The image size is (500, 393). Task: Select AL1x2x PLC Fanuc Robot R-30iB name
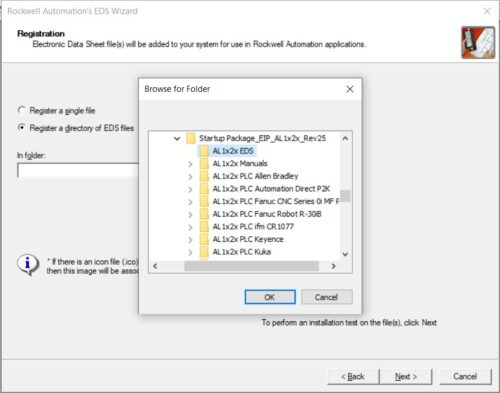tap(267, 214)
